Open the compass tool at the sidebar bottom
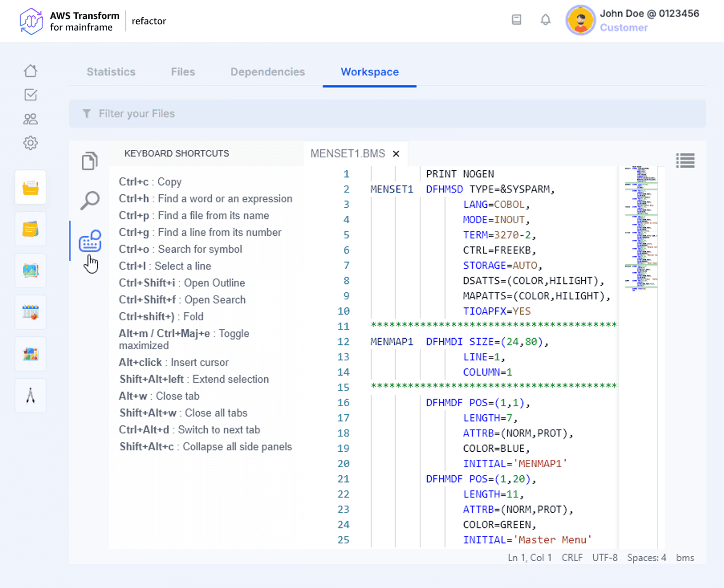Viewport: 724px width, 588px height. [x=31, y=396]
